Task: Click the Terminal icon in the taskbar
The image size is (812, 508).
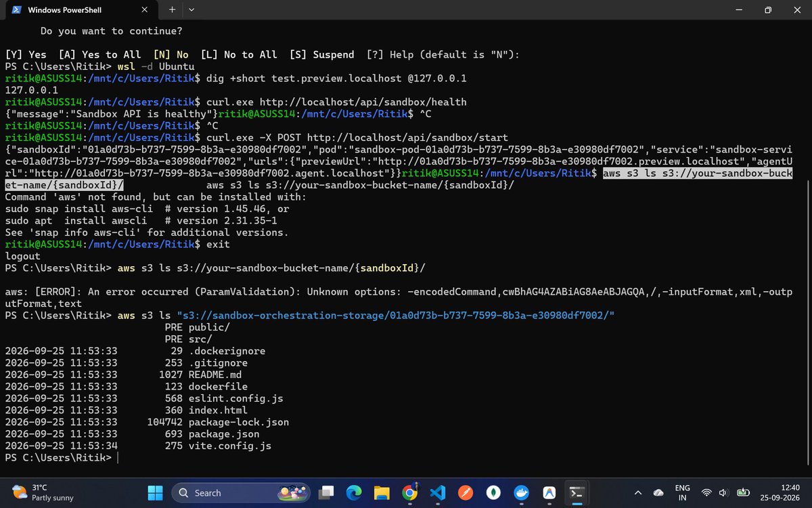Action: (x=577, y=492)
